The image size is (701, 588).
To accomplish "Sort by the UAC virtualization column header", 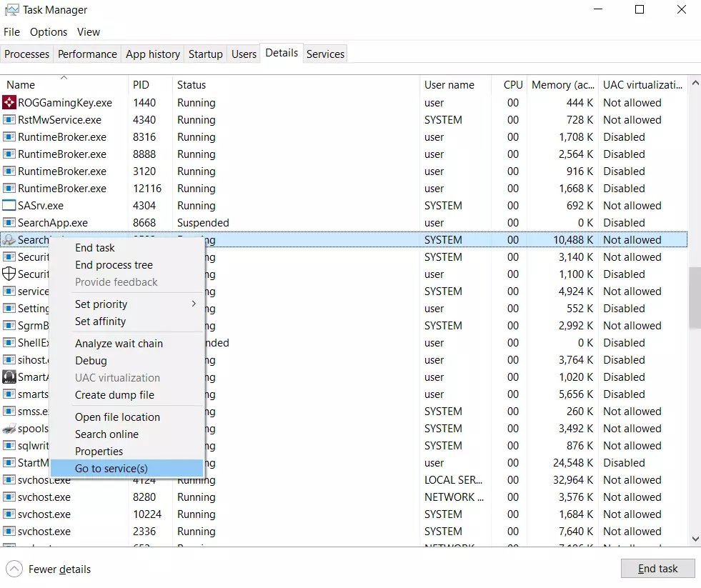I will tap(643, 84).
